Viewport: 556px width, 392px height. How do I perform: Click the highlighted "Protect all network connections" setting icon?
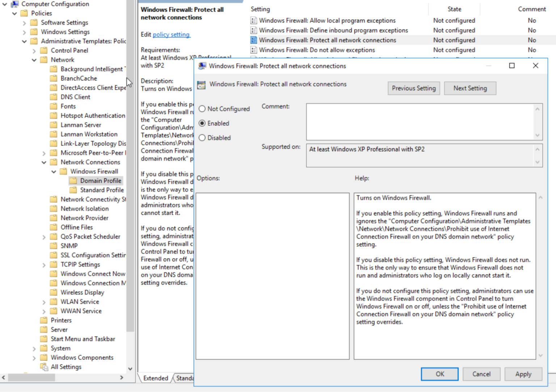253,40
